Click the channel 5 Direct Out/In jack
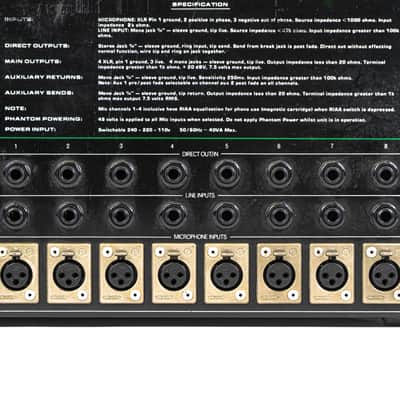The width and height of the screenshot is (400, 400). [226, 174]
